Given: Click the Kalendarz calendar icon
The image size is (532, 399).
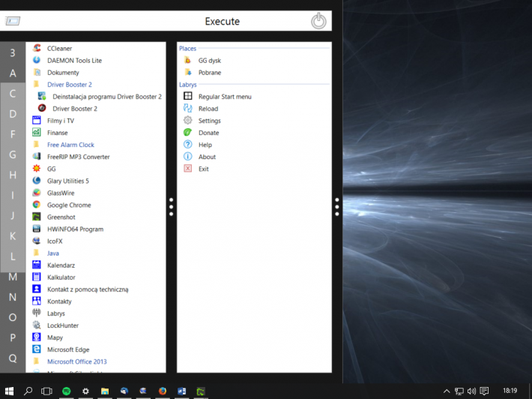Looking at the screenshot, I should (x=37, y=265).
